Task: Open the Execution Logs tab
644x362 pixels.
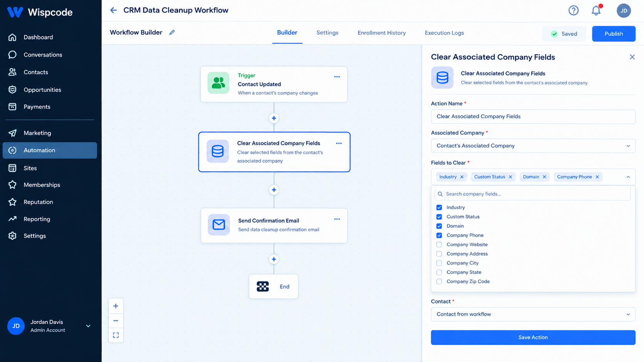Action: click(x=444, y=33)
